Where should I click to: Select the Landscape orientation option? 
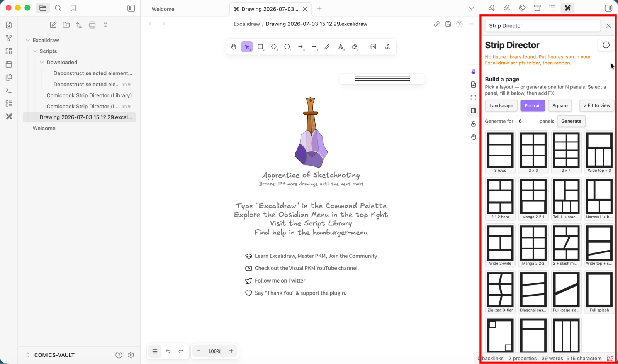tap(501, 106)
